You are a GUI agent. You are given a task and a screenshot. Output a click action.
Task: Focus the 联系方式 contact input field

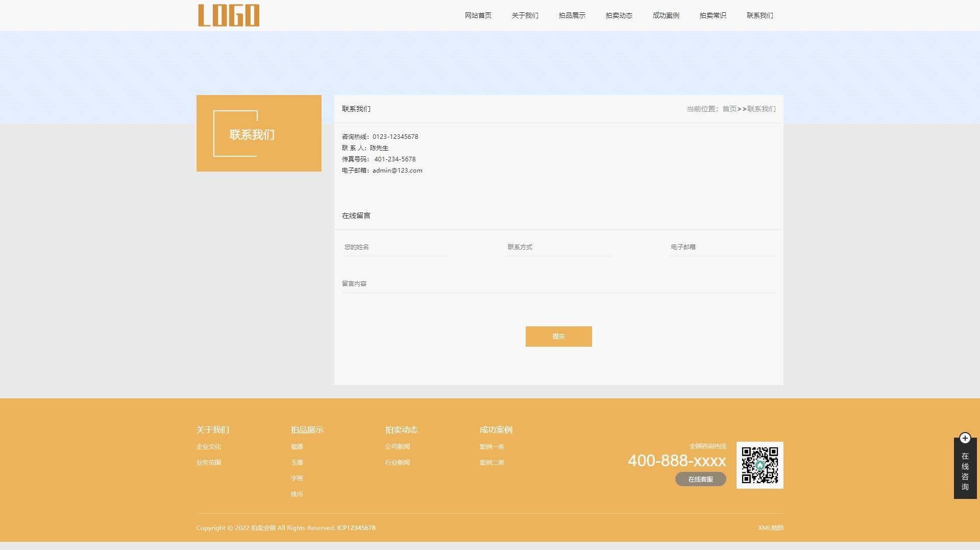(558, 247)
